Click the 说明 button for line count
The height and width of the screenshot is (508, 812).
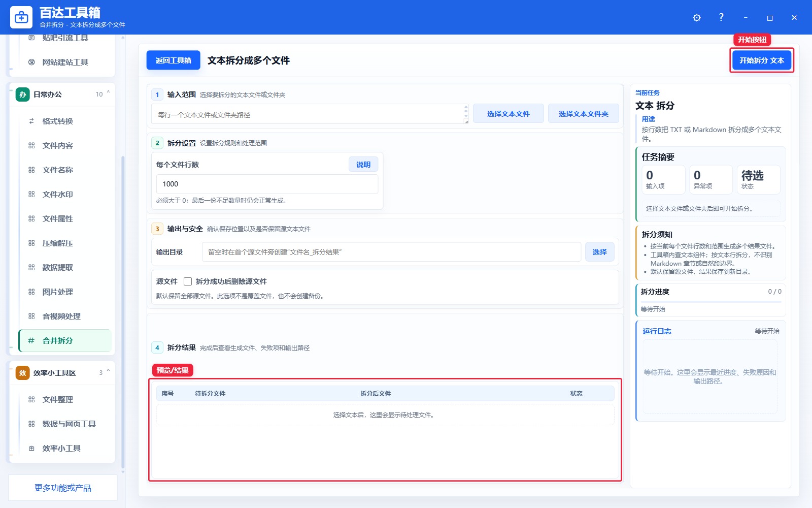point(363,165)
